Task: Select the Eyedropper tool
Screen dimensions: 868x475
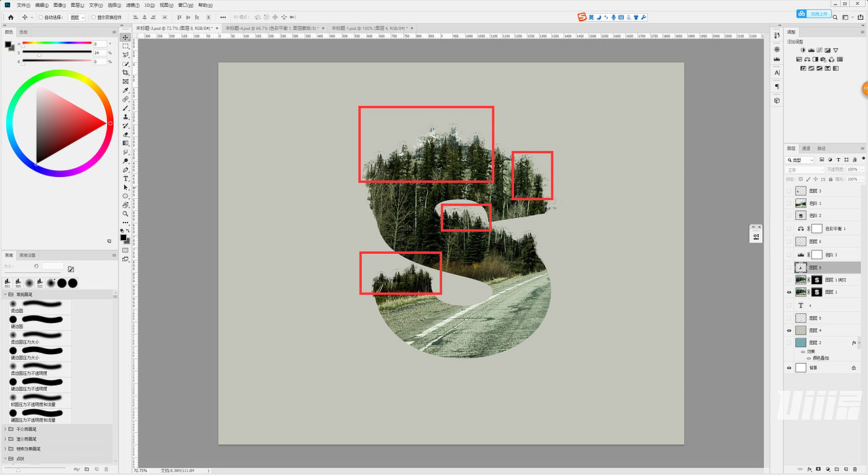Action: pos(125,89)
